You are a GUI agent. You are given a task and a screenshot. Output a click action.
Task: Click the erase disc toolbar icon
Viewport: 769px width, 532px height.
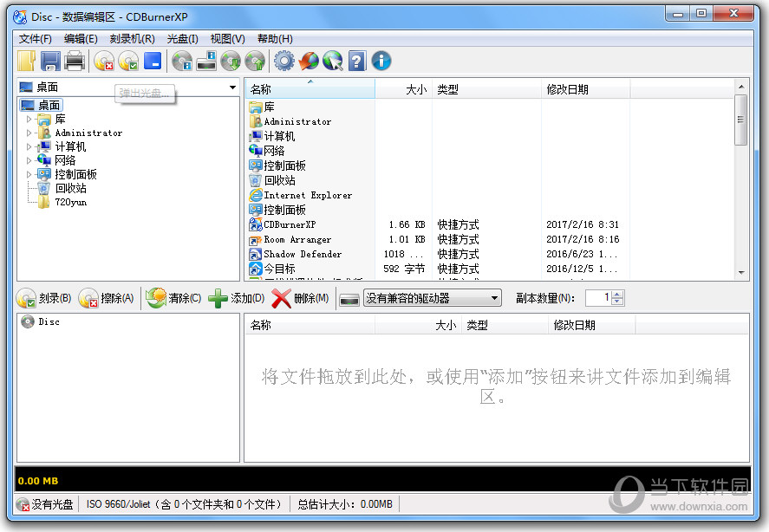(104, 62)
